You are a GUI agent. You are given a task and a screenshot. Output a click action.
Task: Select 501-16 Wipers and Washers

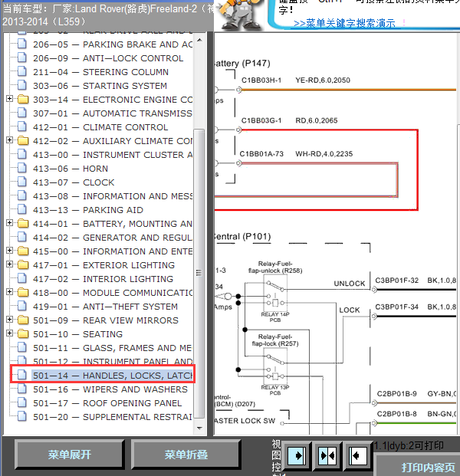click(x=110, y=389)
